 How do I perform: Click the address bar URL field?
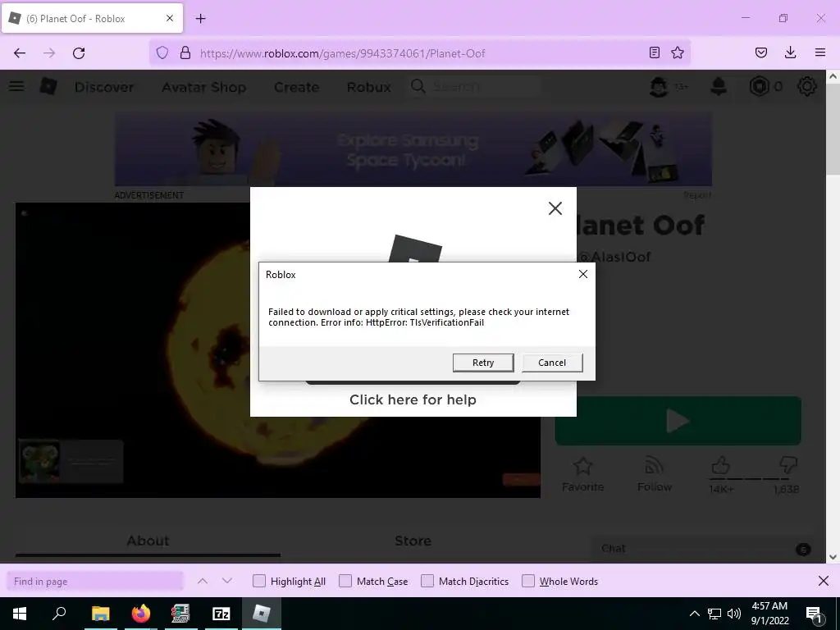419,53
